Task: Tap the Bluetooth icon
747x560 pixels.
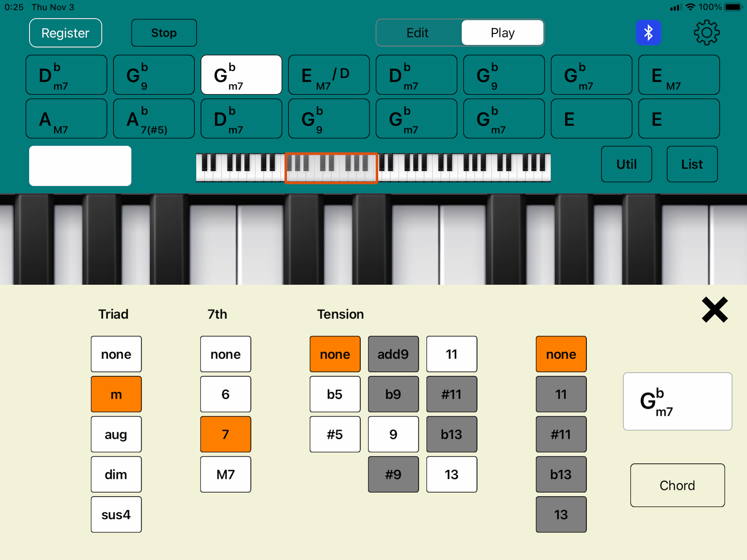Action: point(648,33)
